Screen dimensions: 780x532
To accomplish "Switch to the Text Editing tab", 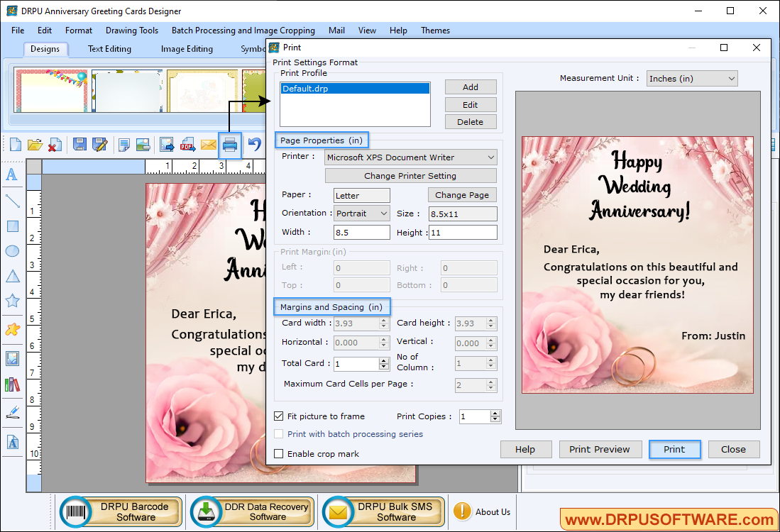I will click(x=109, y=49).
